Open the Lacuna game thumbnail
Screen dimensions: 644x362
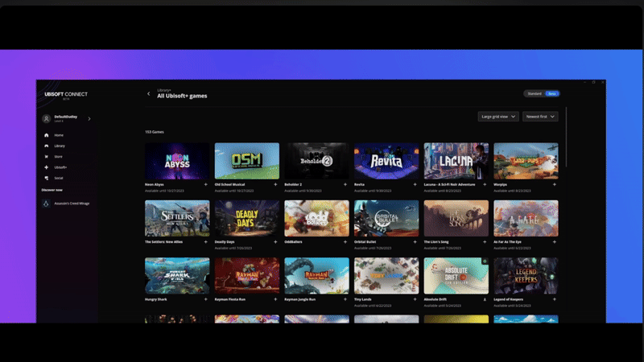pos(456,161)
